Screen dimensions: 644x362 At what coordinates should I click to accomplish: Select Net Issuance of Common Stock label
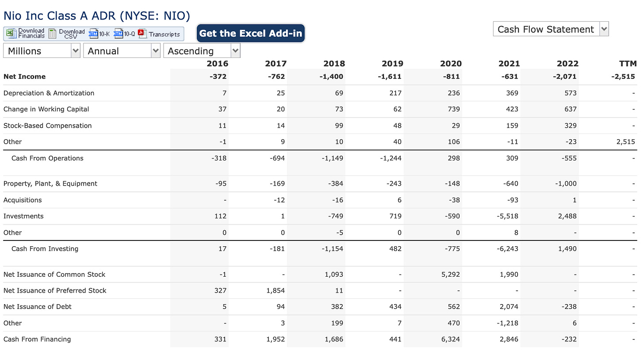click(x=54, y=274)
